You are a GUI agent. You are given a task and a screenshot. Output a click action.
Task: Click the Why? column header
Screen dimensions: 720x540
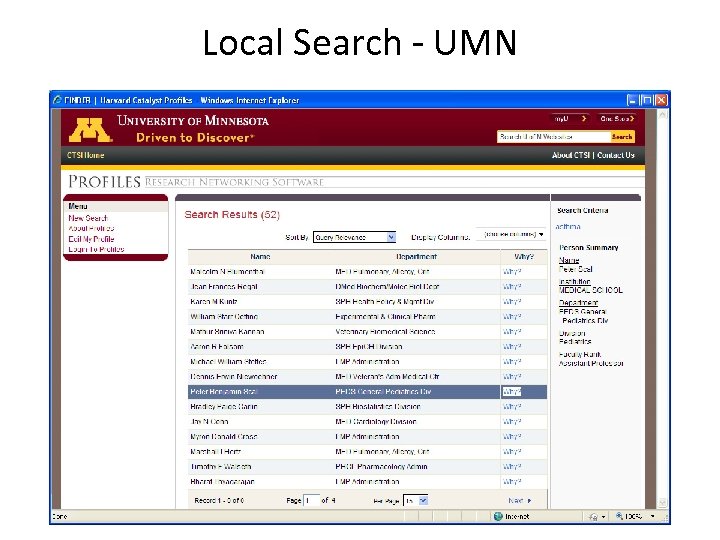[524, 257]
